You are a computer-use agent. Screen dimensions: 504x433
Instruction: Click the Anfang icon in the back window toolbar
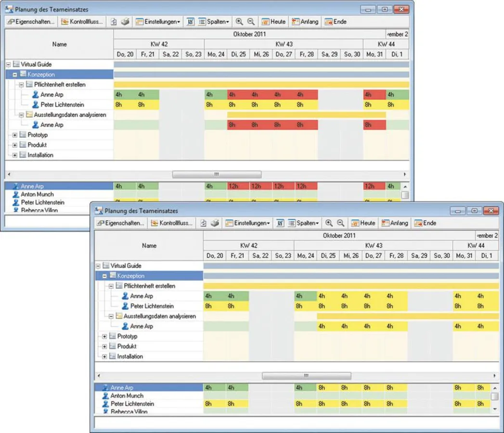tap(296, 22)
